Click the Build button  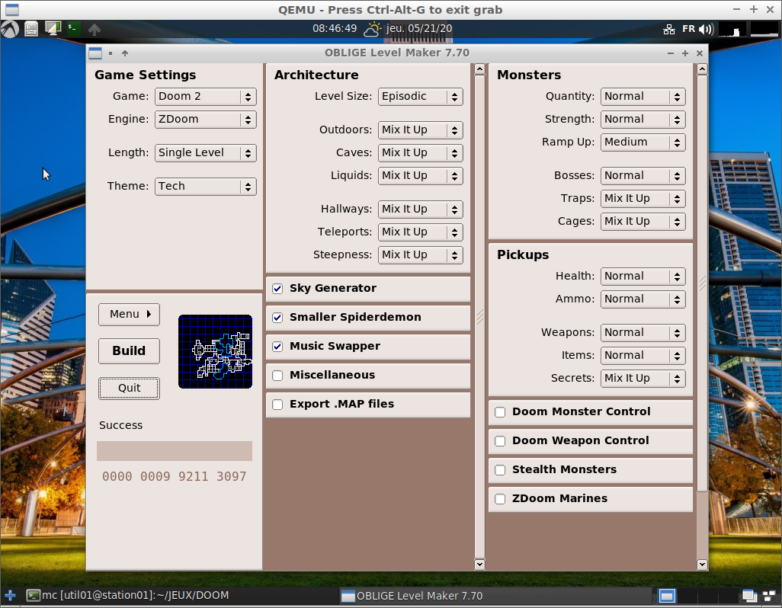click(129, 351)
